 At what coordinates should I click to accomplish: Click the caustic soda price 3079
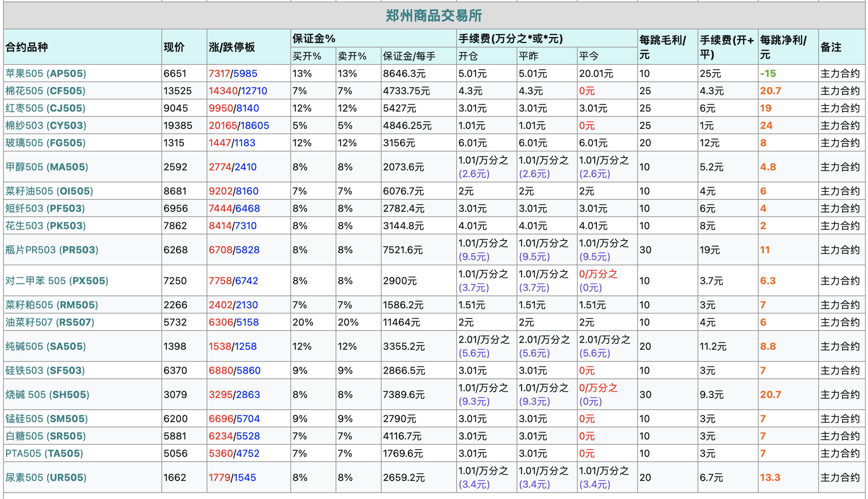[x=175, y=395]
